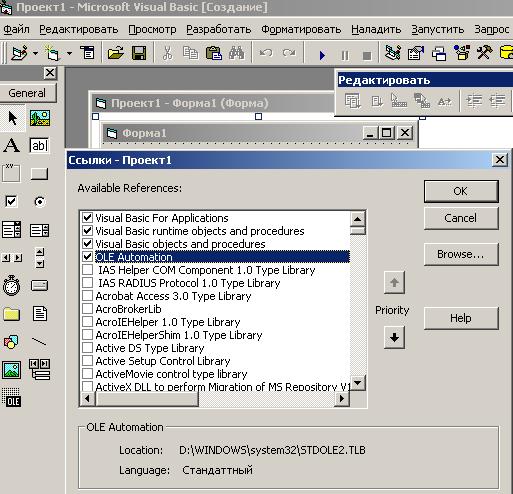Open the Add Form dropdown arrow
The height and width of the screenshot is (494, 513).
[69, 53]
